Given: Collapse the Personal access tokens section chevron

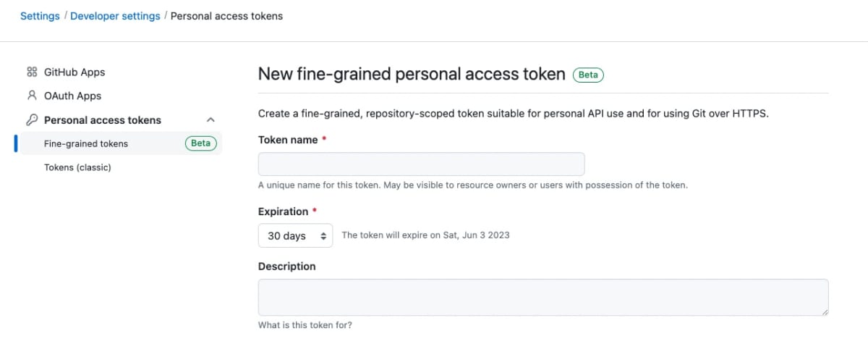Looking at the screenshot, I should click(x=210, y=120).
